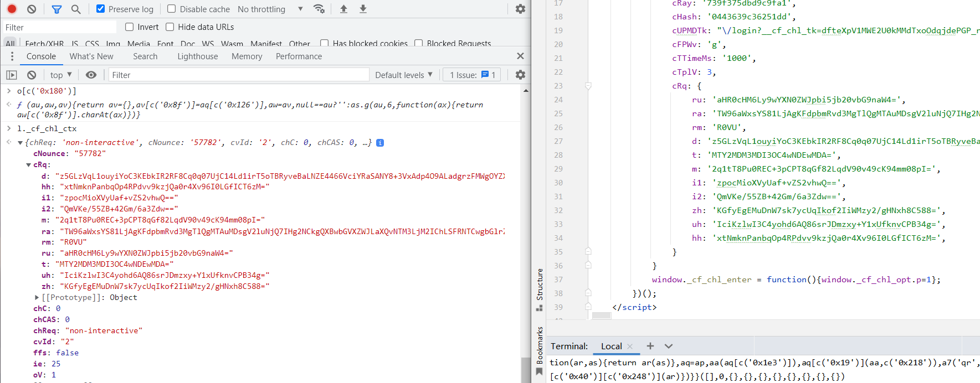This screenshot has height=383, width=980.
Task: Clear the network log
Action: (32, 9)
